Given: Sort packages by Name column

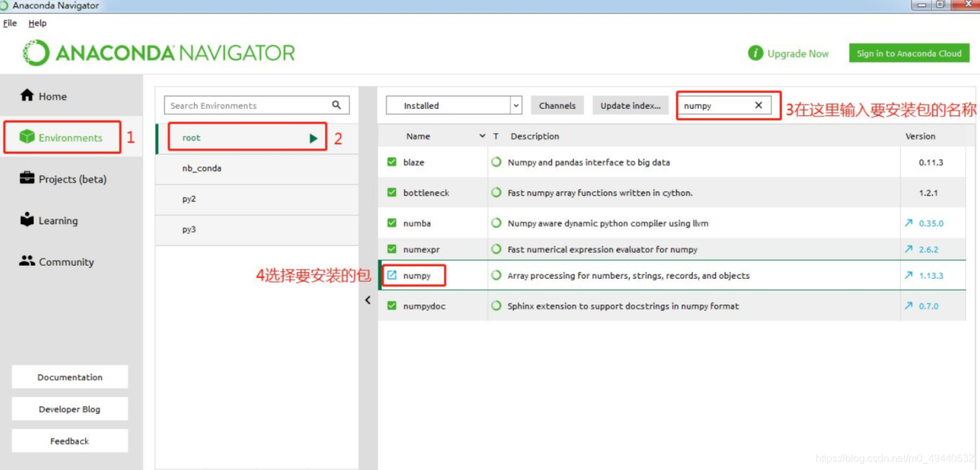Looking at the screenshot, I should point(418,136).
